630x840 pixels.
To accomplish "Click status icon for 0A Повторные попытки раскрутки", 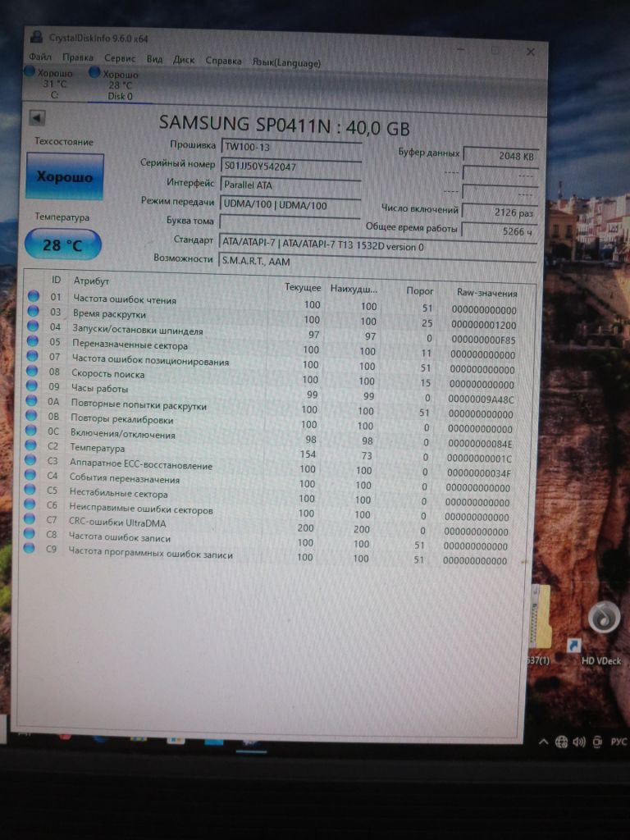I will (32, 400).
